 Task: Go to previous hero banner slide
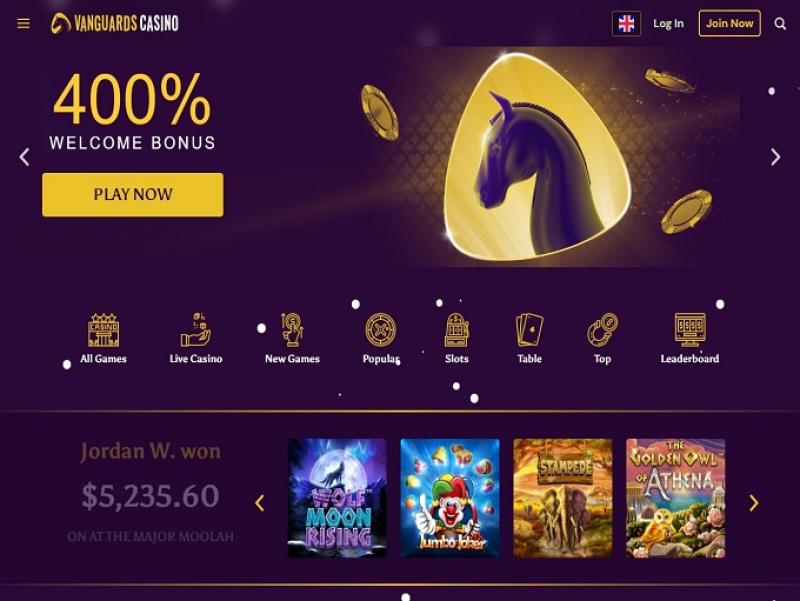[24, 157]
